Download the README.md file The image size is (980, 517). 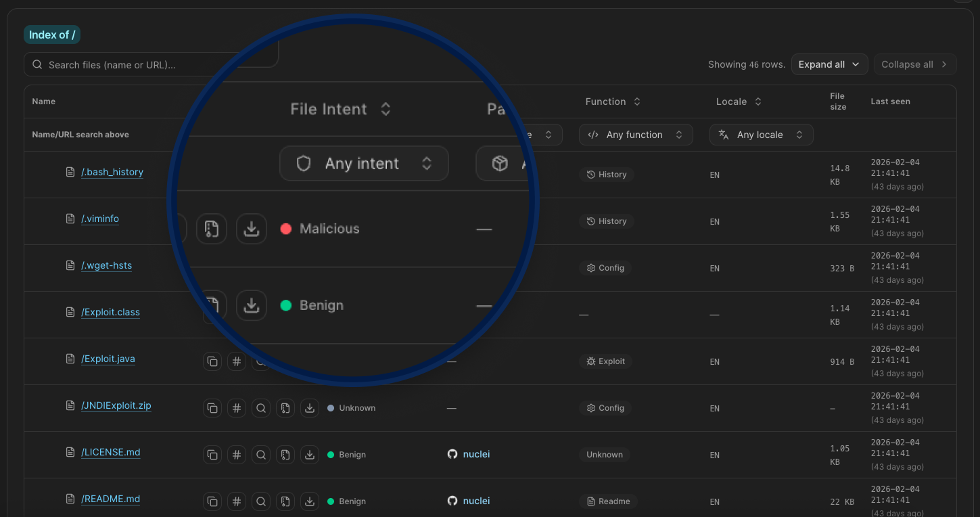click(x=310, y=501)
